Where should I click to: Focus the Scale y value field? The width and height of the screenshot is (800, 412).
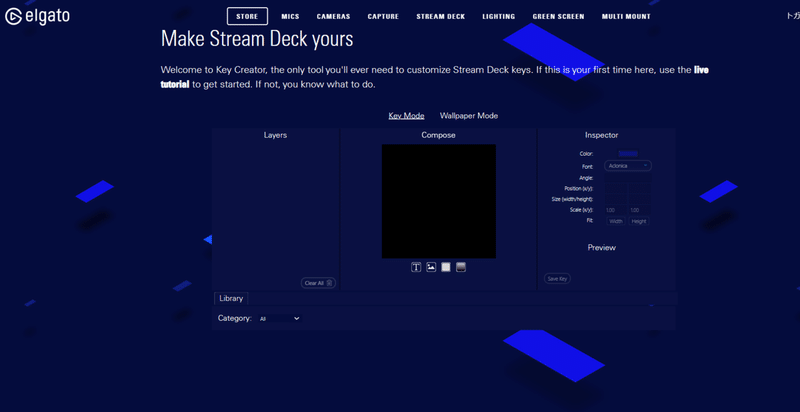(x=639, y=210)
